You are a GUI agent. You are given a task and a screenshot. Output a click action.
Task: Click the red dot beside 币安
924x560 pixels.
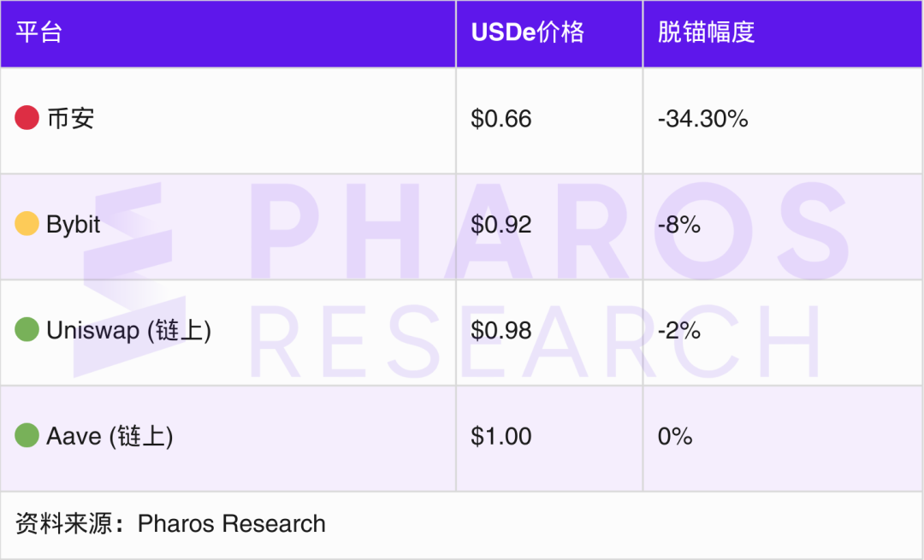coord(27,118)
